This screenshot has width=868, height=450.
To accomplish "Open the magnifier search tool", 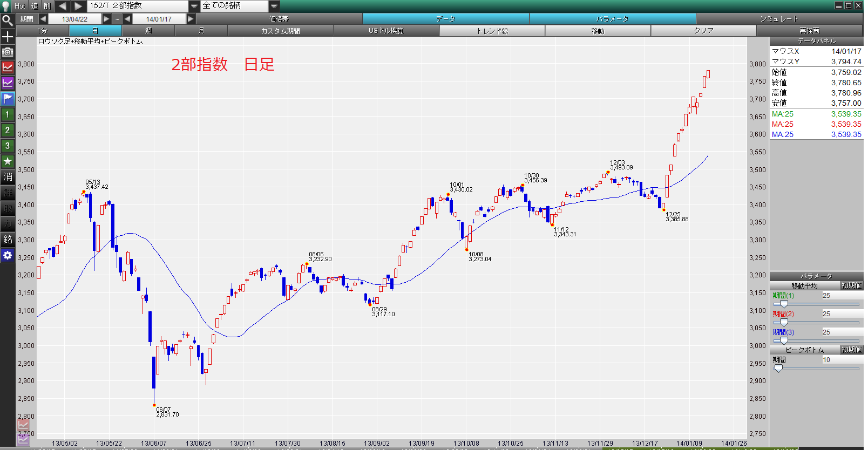I will (x=8, y=21).
